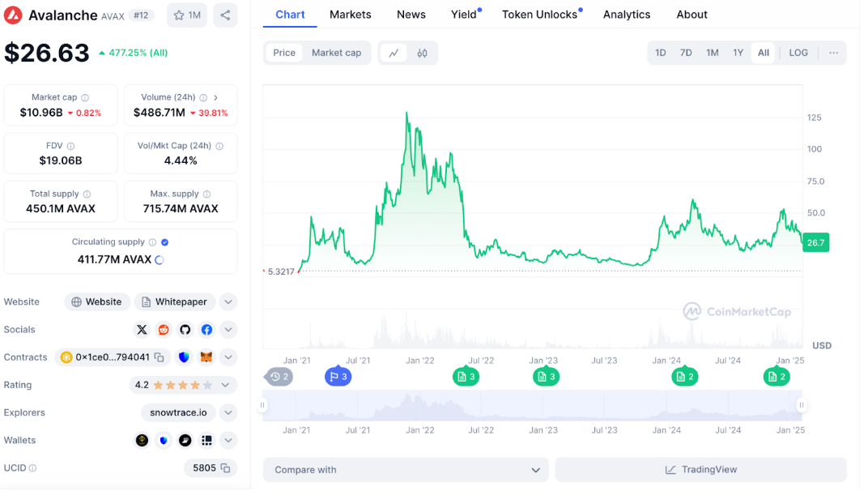
Task: Show info tooltip for Market cap
Action: 85,97
